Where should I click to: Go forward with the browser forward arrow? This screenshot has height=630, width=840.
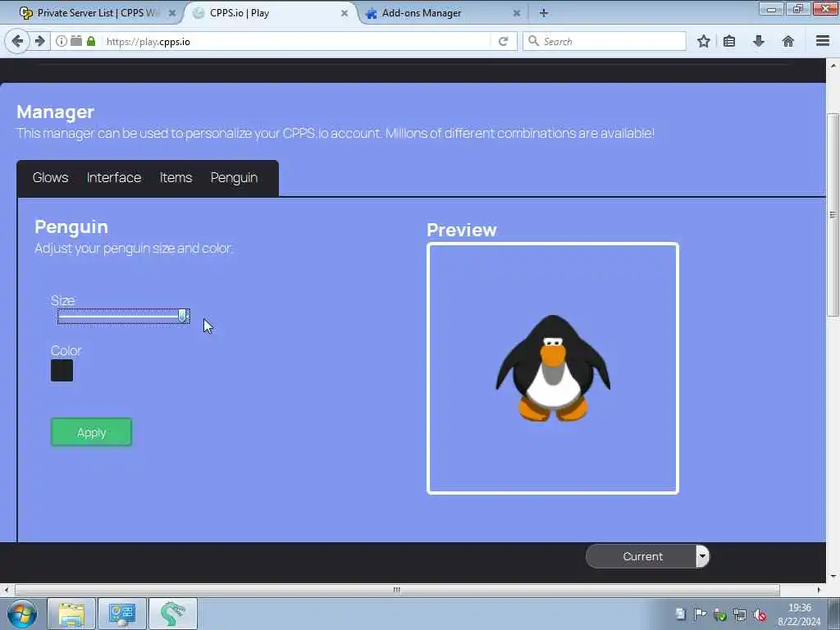pos(39,41)
